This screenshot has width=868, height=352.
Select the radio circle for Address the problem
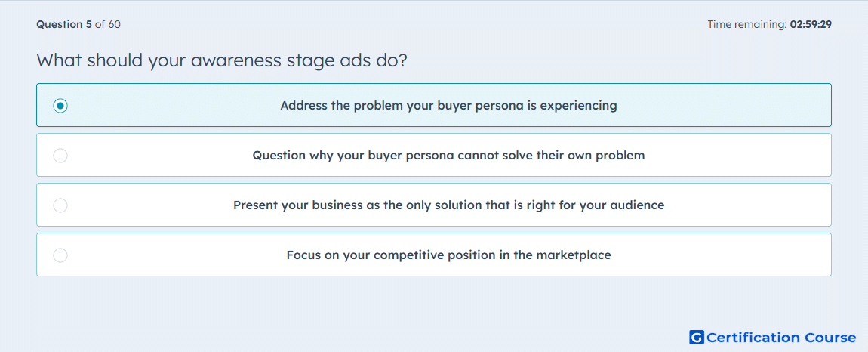(60, 105)
